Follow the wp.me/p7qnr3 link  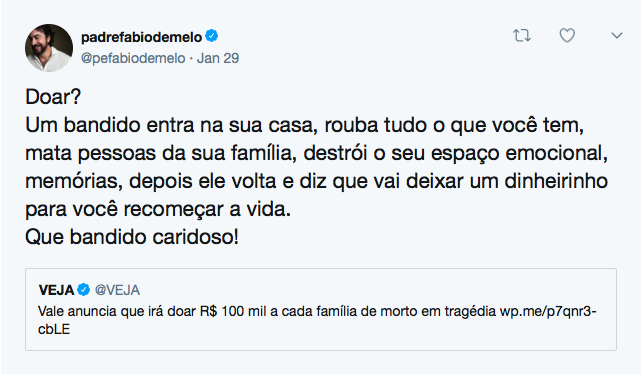548,312
